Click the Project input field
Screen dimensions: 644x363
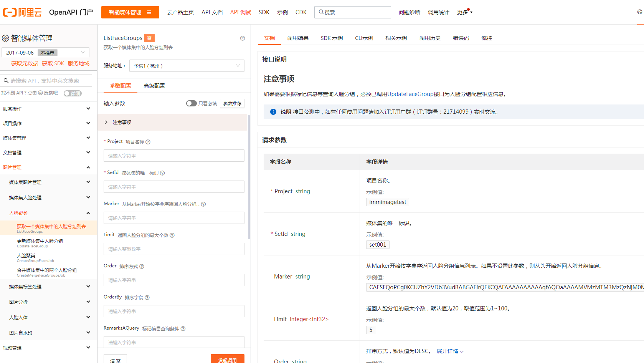pos(174,156)
